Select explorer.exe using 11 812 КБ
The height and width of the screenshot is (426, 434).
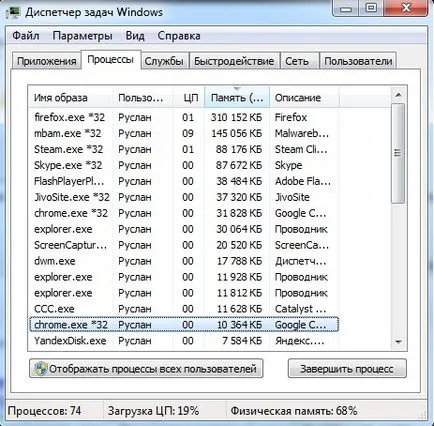point(184,293)
